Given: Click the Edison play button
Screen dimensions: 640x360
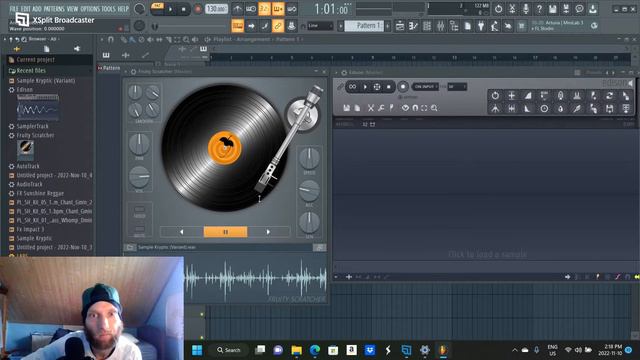Looking at the screenshot, I should (365, 87).
